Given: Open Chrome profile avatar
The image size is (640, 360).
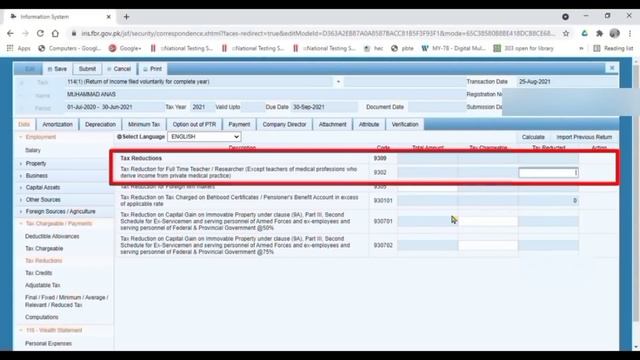Looking at the screenshot, I should pyautogui.click(x=614, y=33).
